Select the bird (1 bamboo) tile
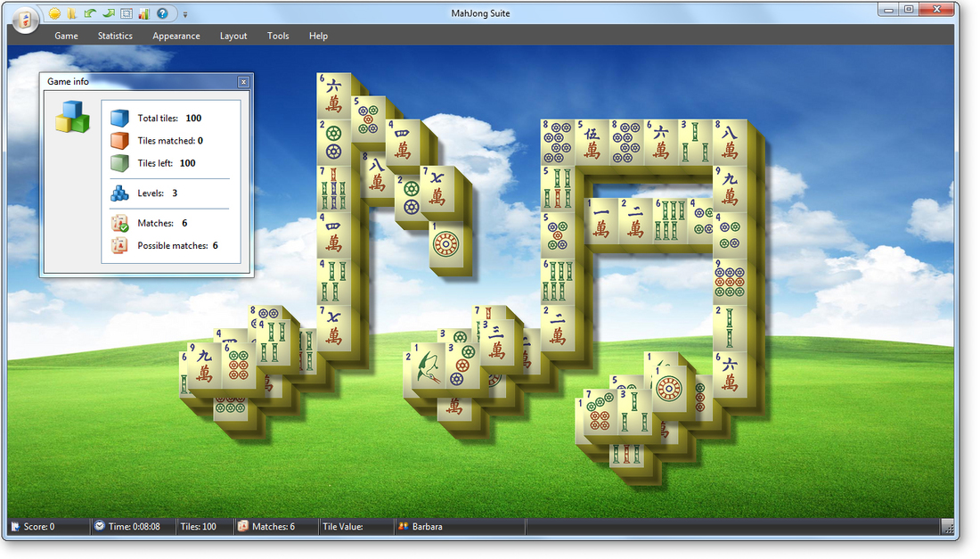 (x=429, y=366)
